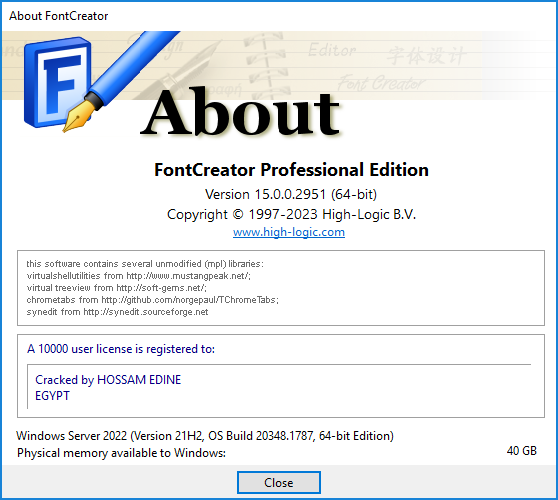Open the www.high-logic.com link
The width and height of the screenshot is (558, 500).
pyautogui.click(x=289, y=232)
